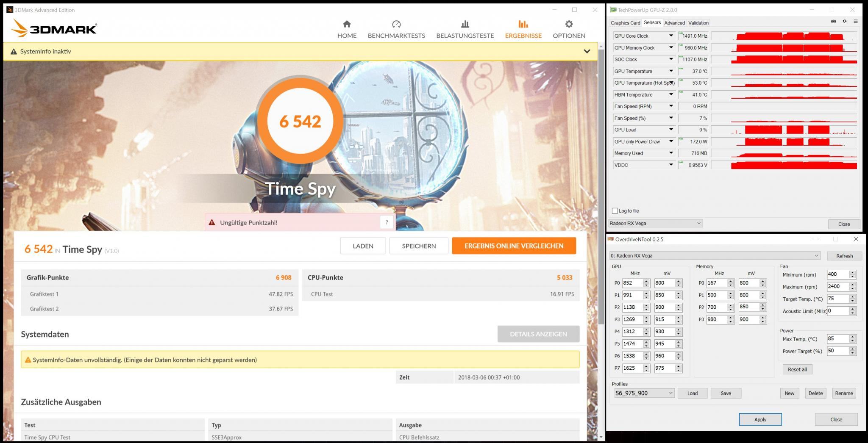Viewport: 868px width, 443px height.
Task: Open Belastungstests bar chart icon
Action: click(465, 24)
